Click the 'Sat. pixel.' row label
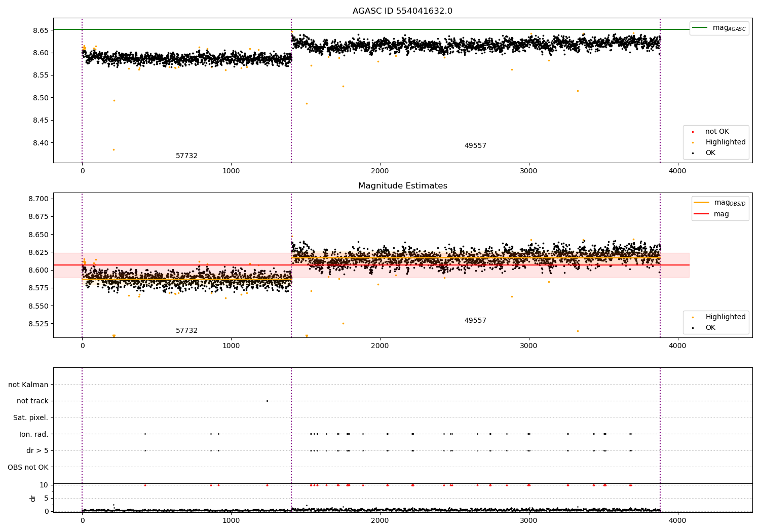Viewport: 760px width, 532px height. 30,418
